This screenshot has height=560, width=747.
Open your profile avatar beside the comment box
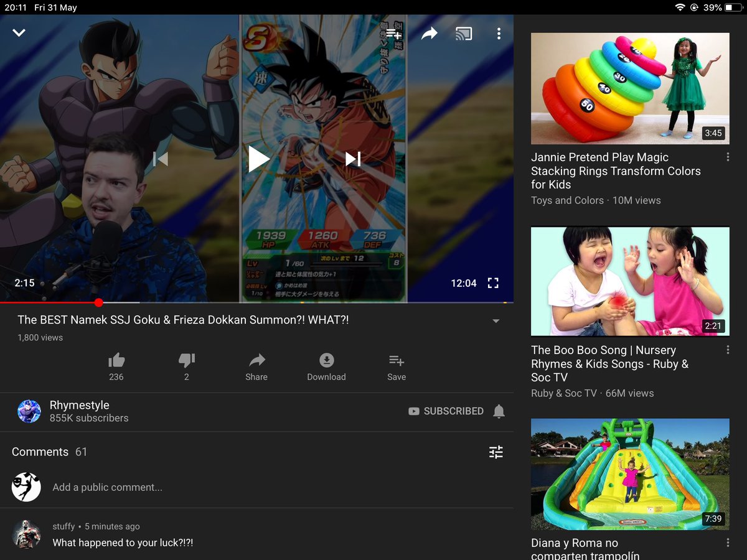click(26, 487)
